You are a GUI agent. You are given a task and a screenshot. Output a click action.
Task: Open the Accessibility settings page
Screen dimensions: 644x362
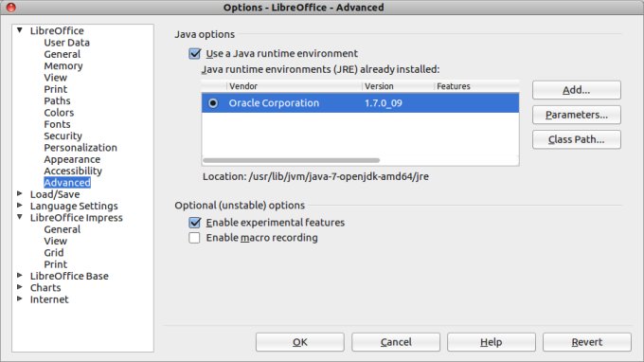point(73,171)
